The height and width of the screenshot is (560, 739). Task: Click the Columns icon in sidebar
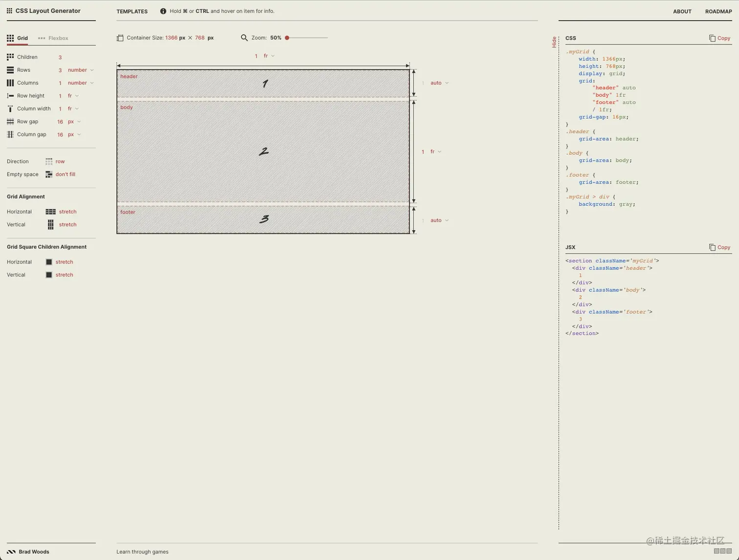click(10, 83)
